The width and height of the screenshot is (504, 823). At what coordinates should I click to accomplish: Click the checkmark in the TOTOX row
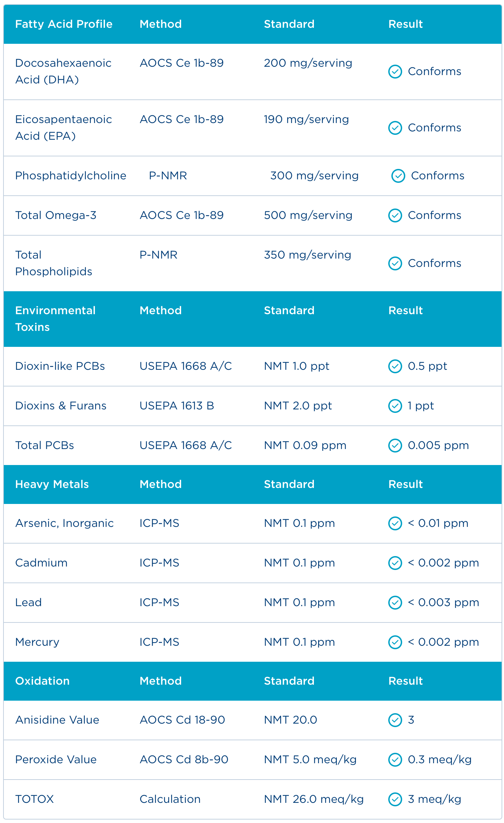[x=395, y=799]
